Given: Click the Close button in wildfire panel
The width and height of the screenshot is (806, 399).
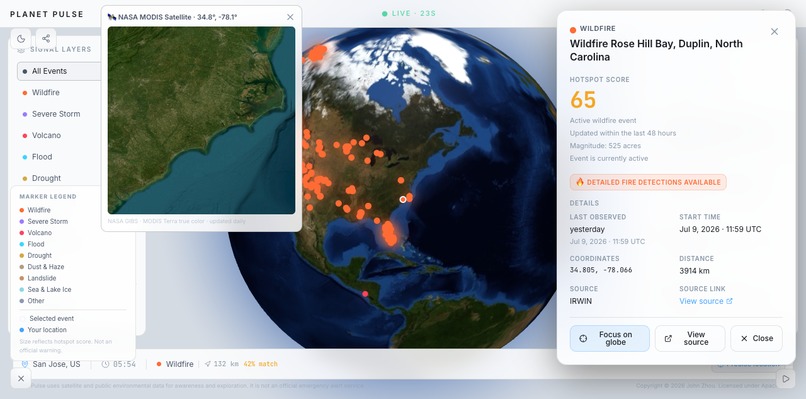Looking at the screenshot, I should pyautogui.click(x=756, y=338).
